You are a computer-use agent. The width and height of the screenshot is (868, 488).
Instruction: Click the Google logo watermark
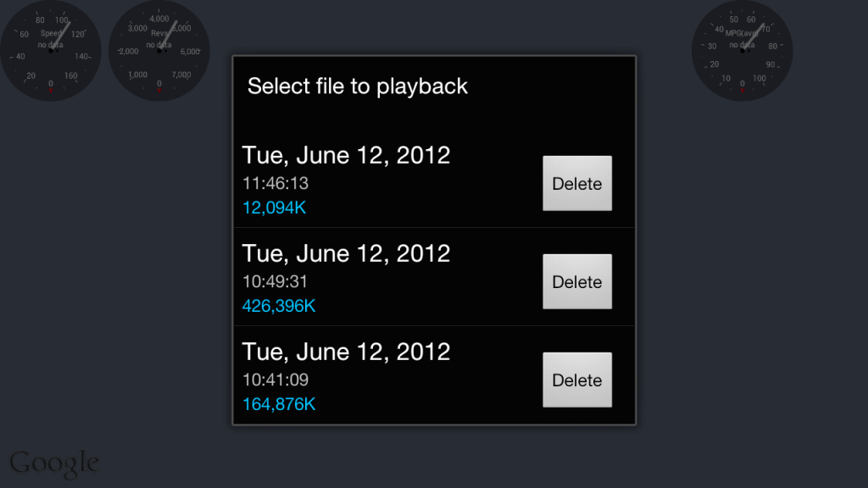tap(54, 463)
